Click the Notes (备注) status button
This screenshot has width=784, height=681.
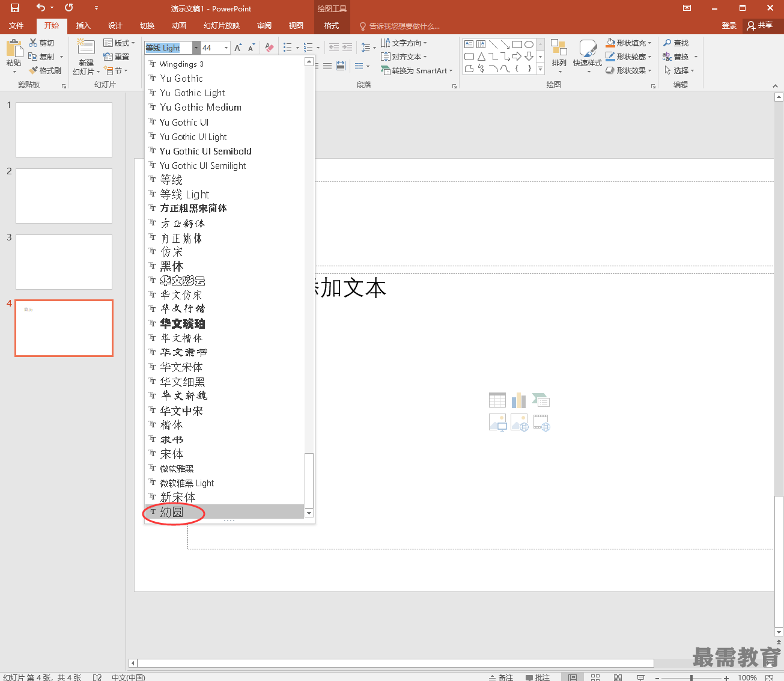coord(500,677)
